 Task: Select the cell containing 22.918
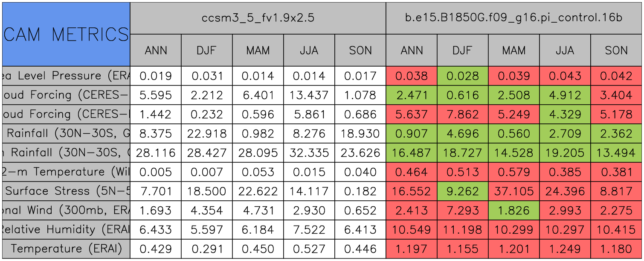pyautogui.click(x=206, y=134)
